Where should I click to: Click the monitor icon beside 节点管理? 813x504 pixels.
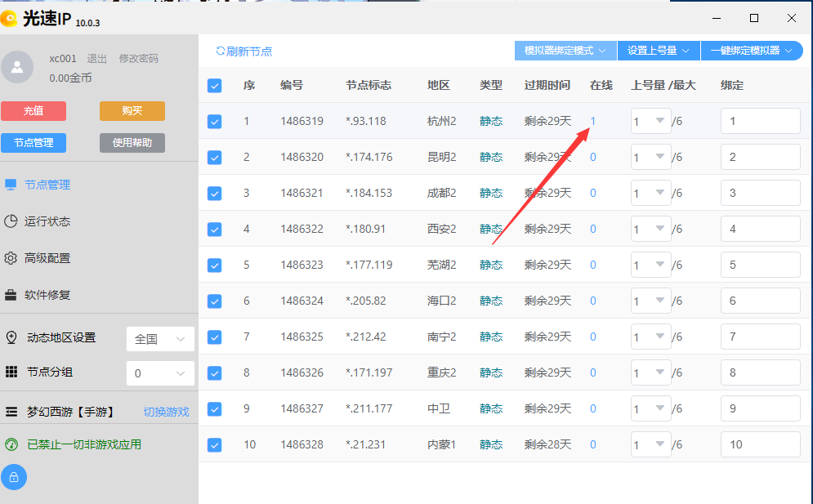[x=11, y=185]
